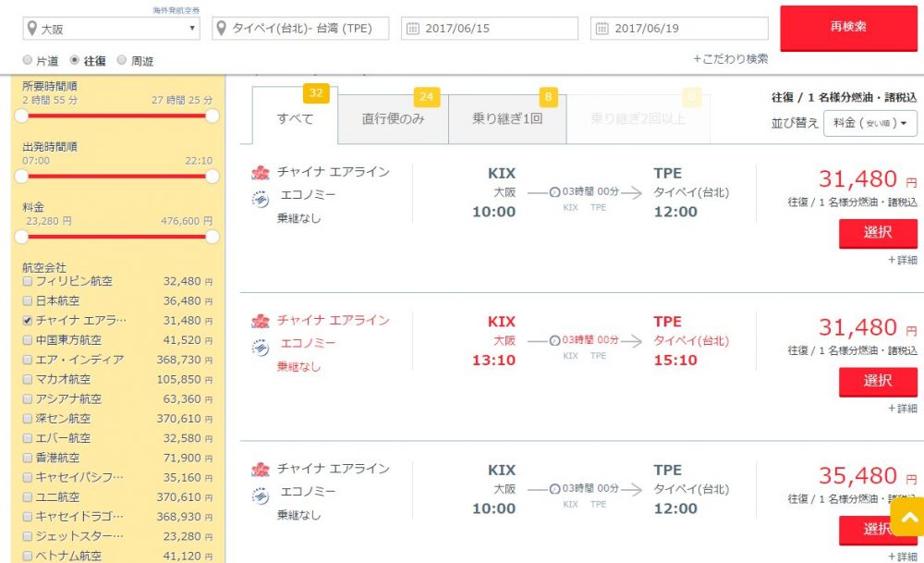924x563 pixels.
Task: Check the ジェットスター… airline filter
Action: [27, 536]
